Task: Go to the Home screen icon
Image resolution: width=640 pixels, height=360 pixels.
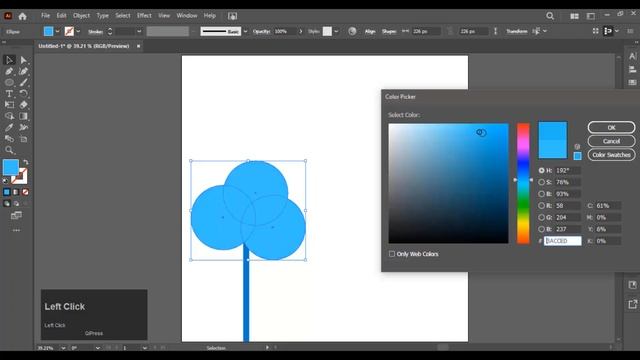Action: 22,16
